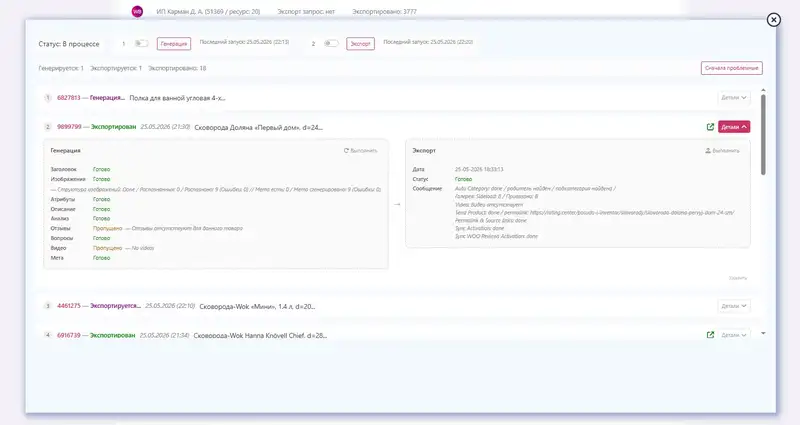This screenshot has width=800, height=425.
Task: Click the 'Генерация...' status of item 6827813
Action: click(107, 97)
